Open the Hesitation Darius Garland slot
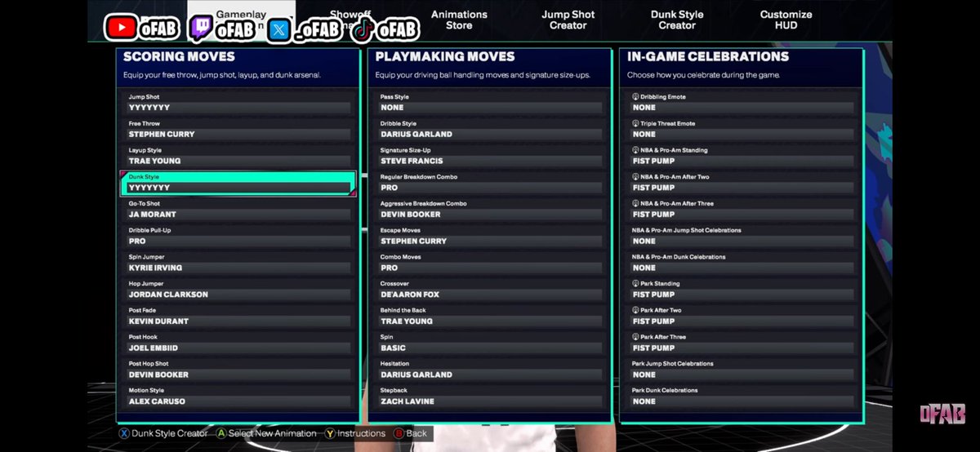Viewport: 980px width, 452px height. pyautogui.click(x=490, y=370)
